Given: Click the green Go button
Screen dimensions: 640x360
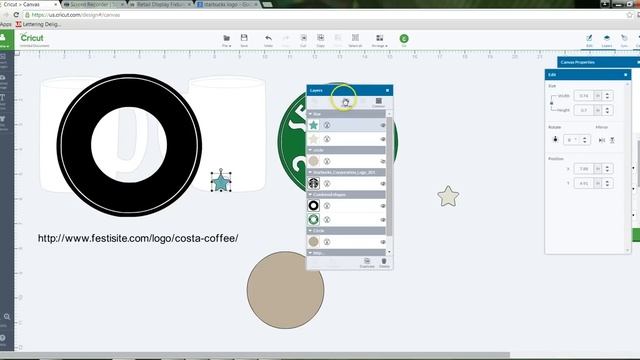Looking at the screenshot, I should (404, 39).
